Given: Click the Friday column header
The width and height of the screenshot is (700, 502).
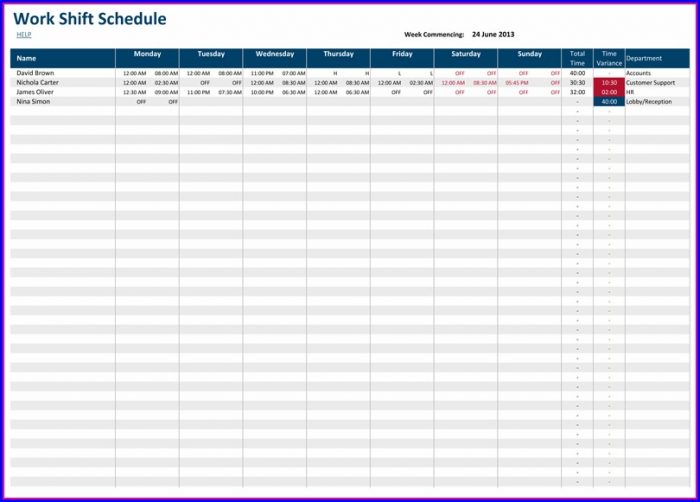Looking at the screenshot, I should [402, 59].
